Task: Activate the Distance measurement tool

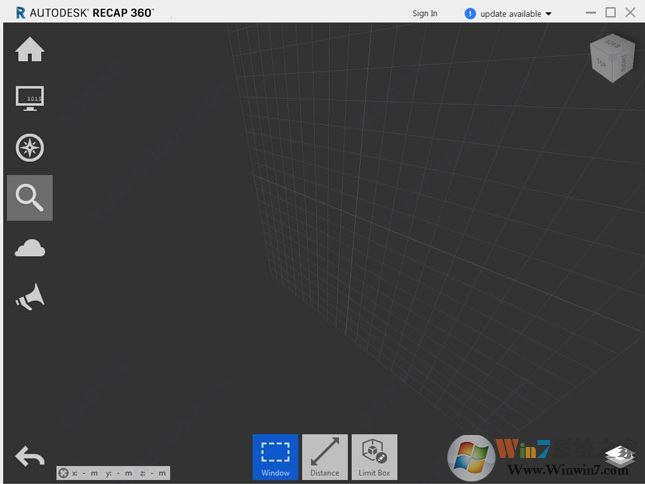Action: click(325, 457)
